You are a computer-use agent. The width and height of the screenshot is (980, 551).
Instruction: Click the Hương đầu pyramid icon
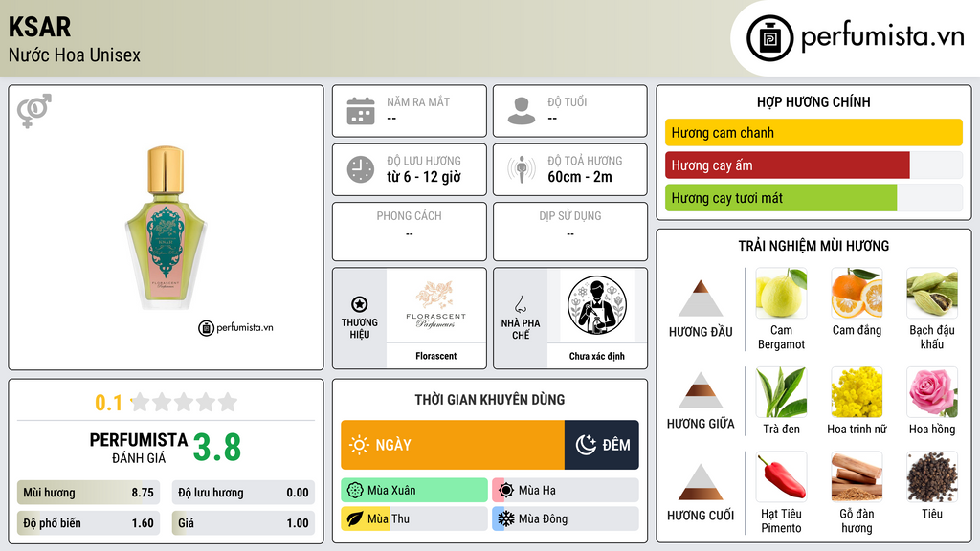coord(701,298)
